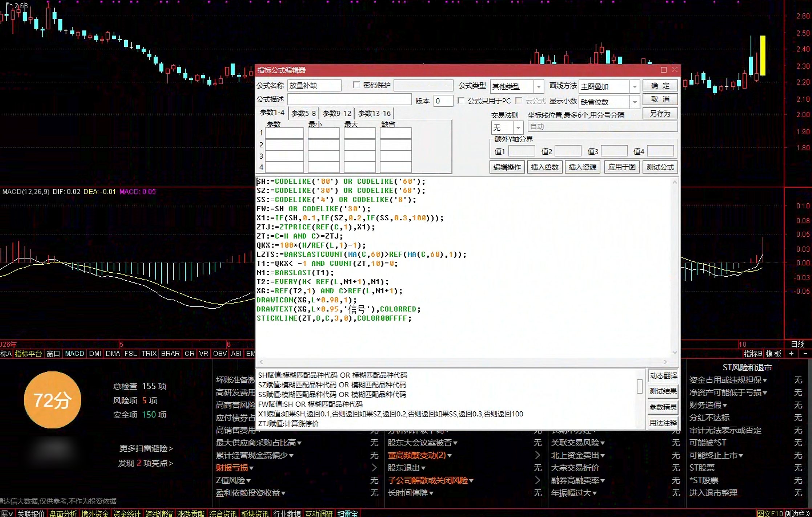Click the 插入资源 button
The image size is (812, 517).
point(582,167)
